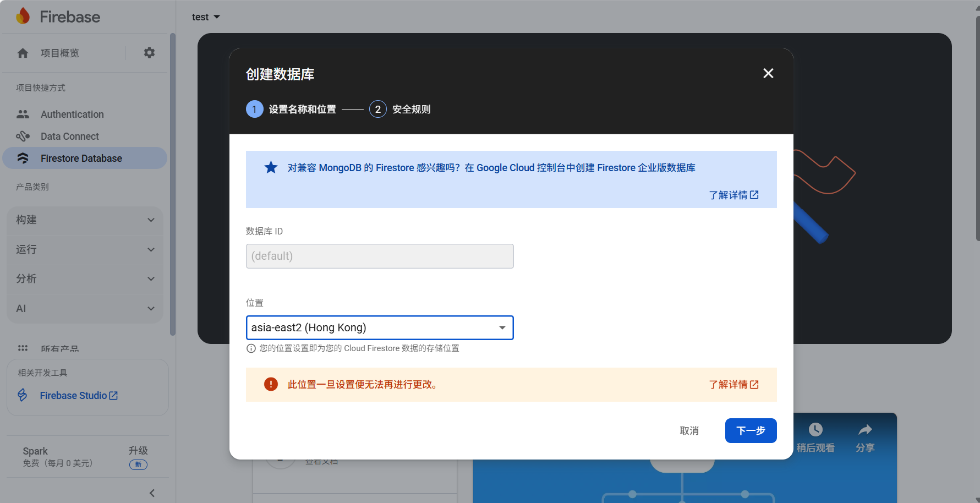980x503 pixels.
Task: Open project settings via gear icon
Action: tap(149, 52)
